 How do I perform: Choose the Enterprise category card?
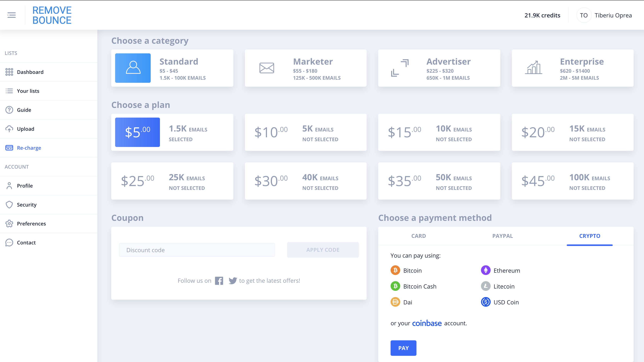573,68
